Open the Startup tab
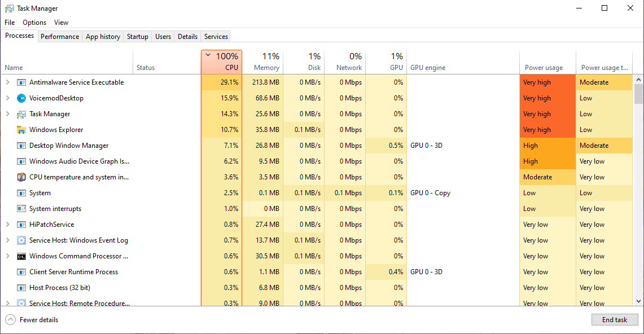The height and width of the screenshot is (334, 644). (x=138, y=37)
